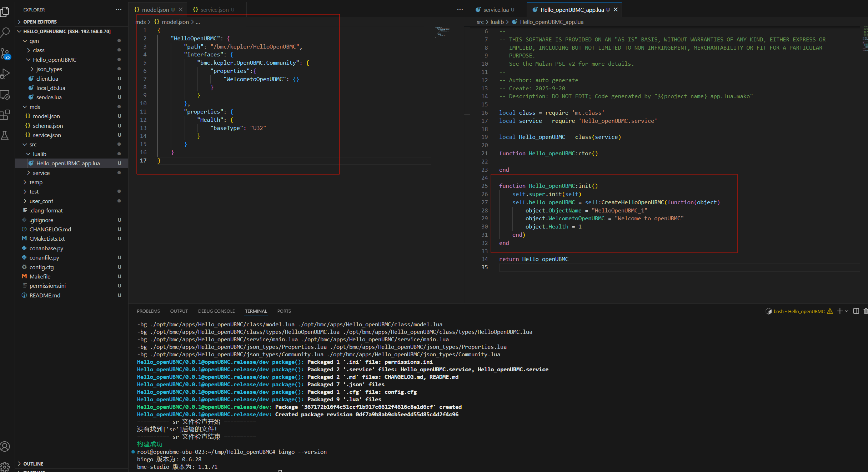The image size is (868, 472).
Task: Switch to the service.json editor tab
Action: tap(214, 10)
